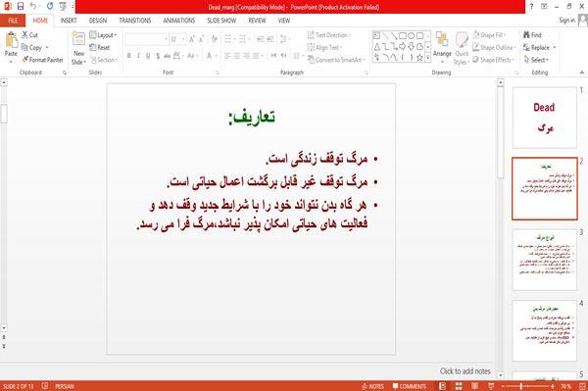Screen dimensions: 588x391
Task: Toggle text Shadow formatting
Action: [158, 56]
